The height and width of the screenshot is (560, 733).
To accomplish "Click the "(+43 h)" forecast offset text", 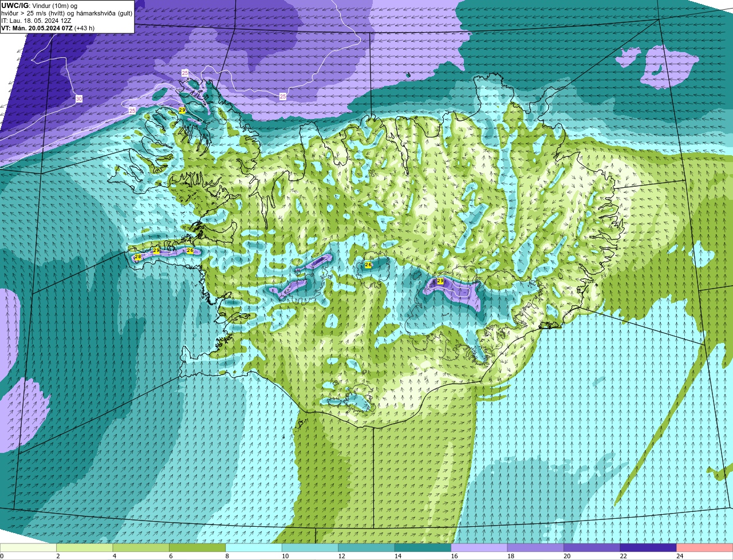I will tap(85, 28).
